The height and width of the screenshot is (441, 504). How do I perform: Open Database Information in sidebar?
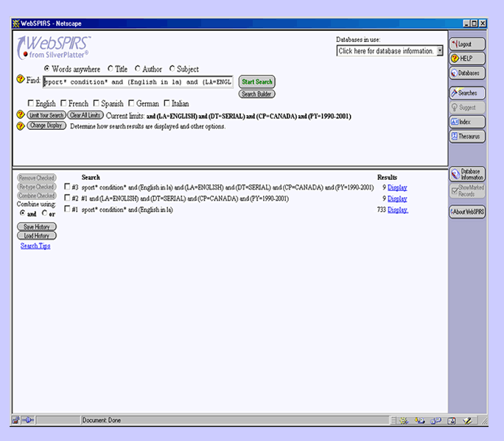pos(467,174)
